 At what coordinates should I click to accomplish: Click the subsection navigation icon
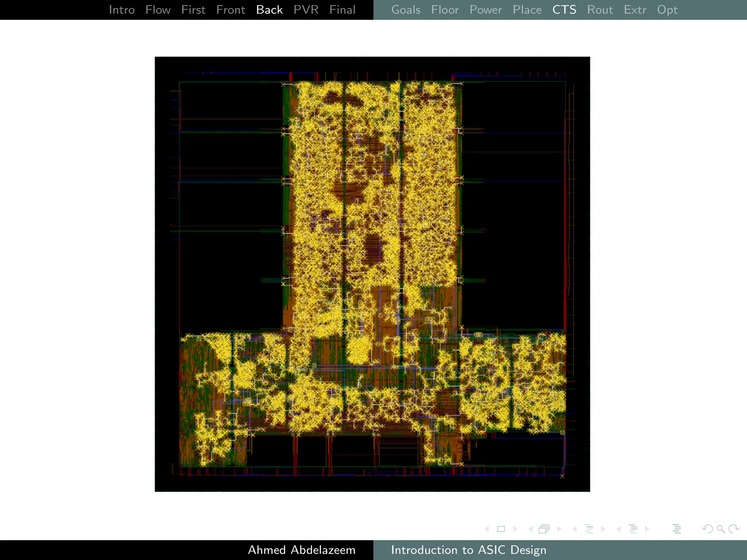tap(589, 529)
